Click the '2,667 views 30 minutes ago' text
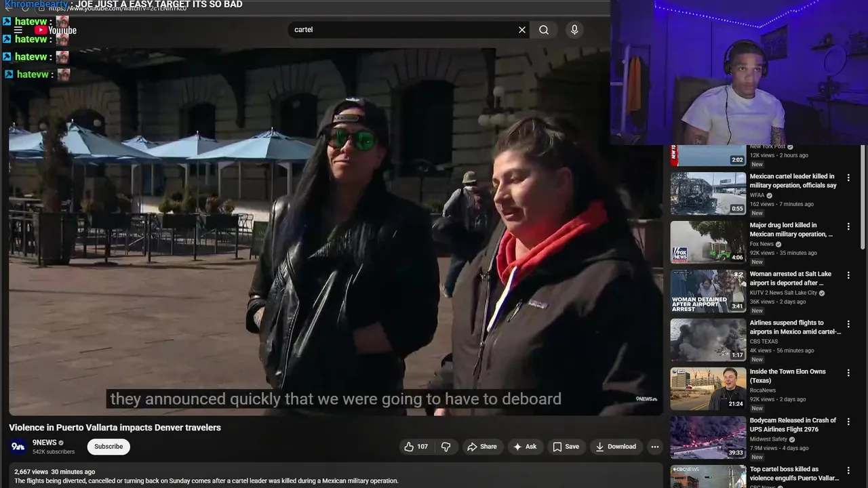This screenshot has height=488, width=868. [x=55, y=472]
